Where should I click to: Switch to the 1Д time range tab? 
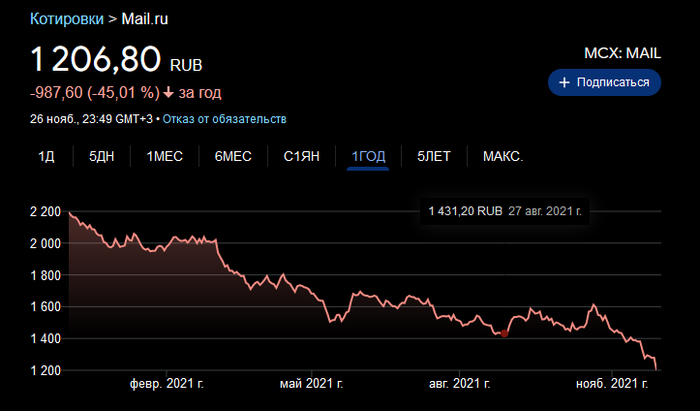46,157
